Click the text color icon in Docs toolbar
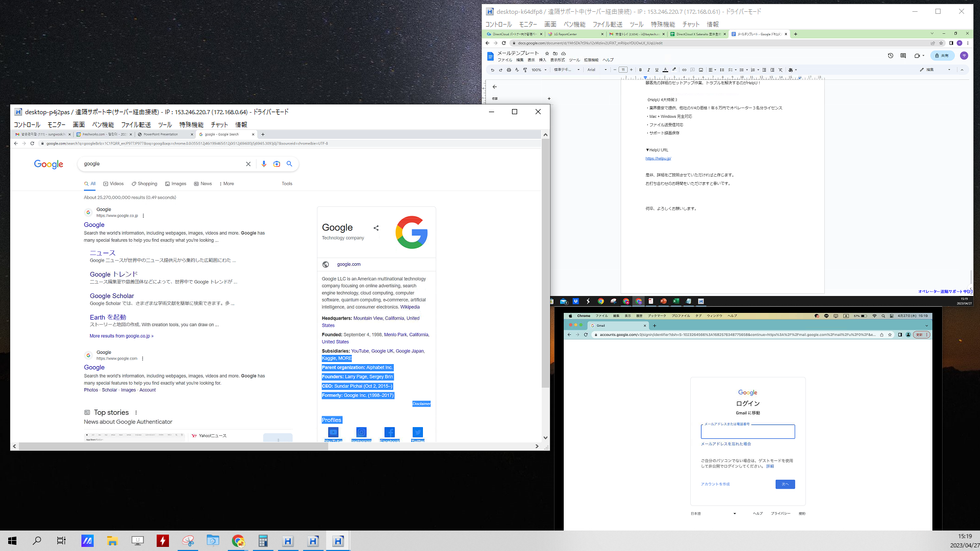The width and height of the screenshot is (980, 551). (665, 70)
